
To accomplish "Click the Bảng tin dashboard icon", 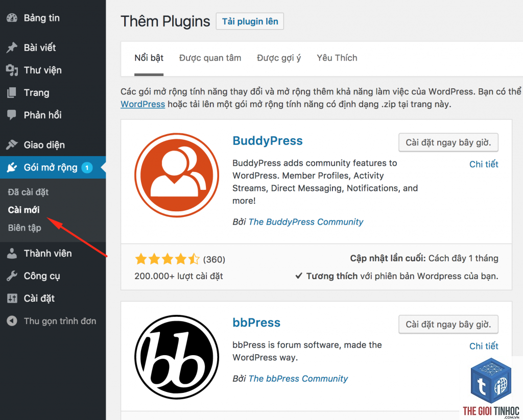I will click(12, 18).
